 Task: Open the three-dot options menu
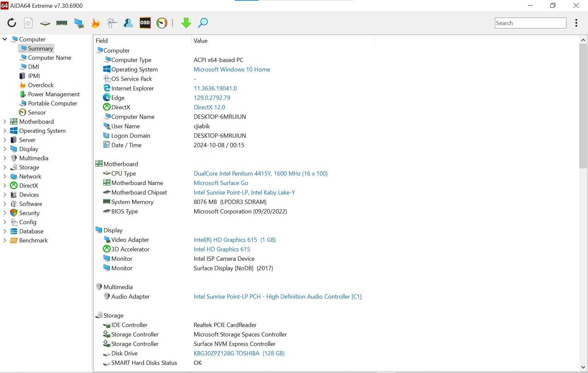pyautogui.click(x=576, y=23)
